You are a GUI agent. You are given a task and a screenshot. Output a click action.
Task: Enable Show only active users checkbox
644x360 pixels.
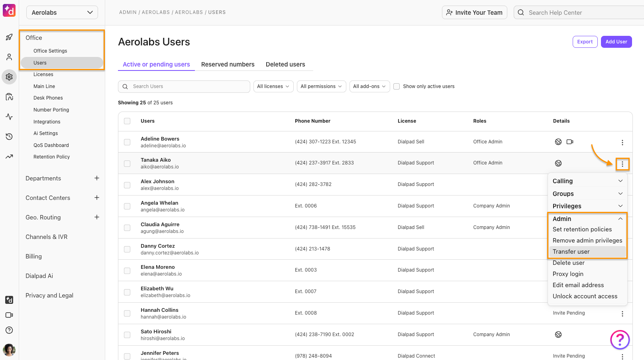coord(397,86)
